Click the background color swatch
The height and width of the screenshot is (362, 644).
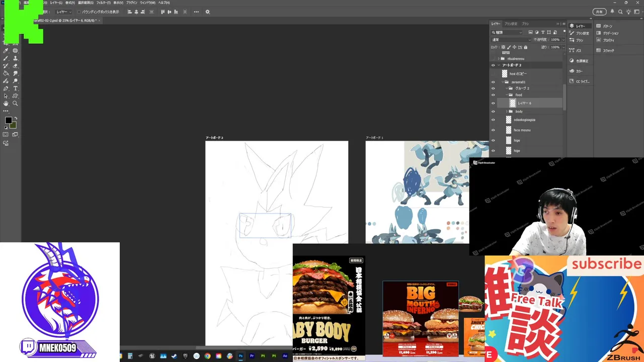click(13, 125)
